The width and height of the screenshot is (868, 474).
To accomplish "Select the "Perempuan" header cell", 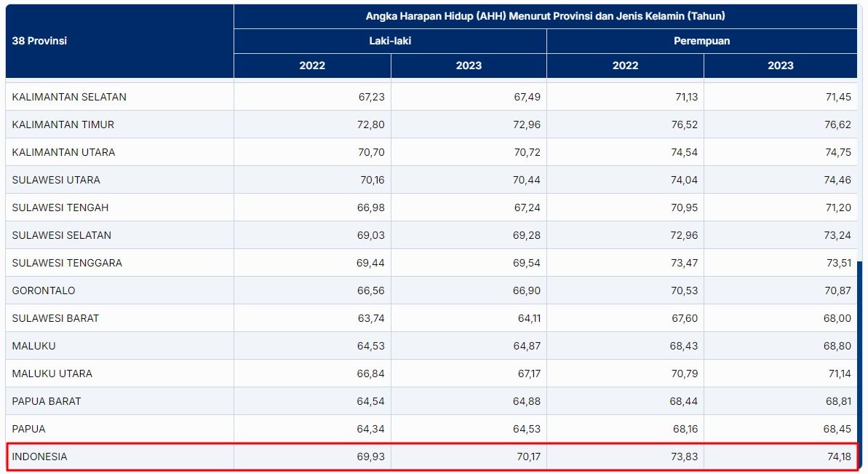I will click(701, 41).
